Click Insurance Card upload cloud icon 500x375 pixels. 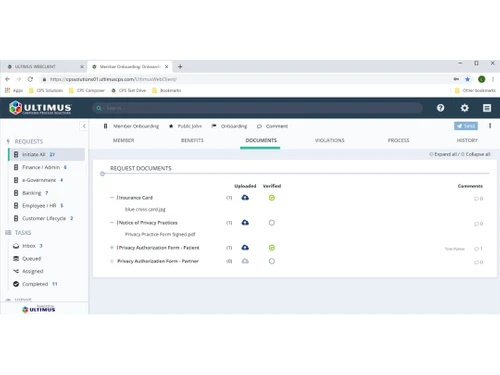click(x=245, y=198)
